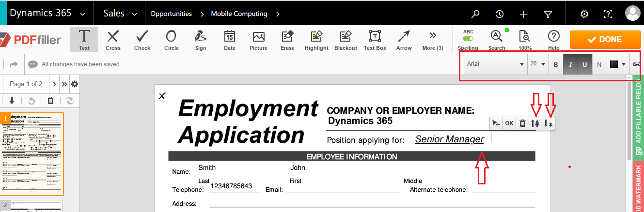This screenshot has width=644, height=212.
Task: Select the Picture tool
Action: (258, 39)
